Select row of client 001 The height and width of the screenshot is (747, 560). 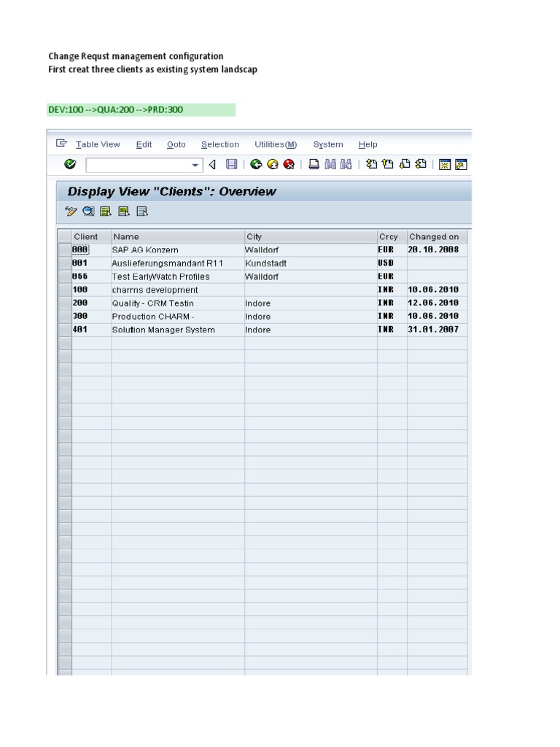pos(65,263)
